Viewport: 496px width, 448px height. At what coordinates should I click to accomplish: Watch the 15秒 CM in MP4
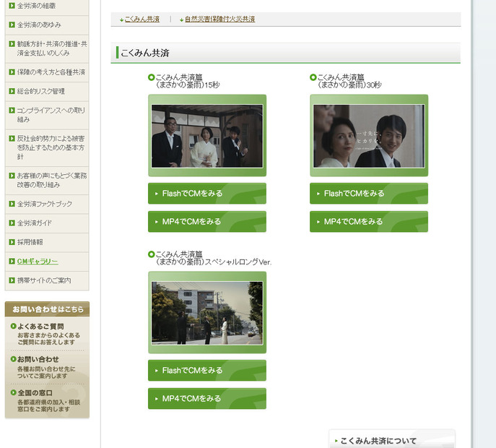pyautogui.click(x=207, y=222)
